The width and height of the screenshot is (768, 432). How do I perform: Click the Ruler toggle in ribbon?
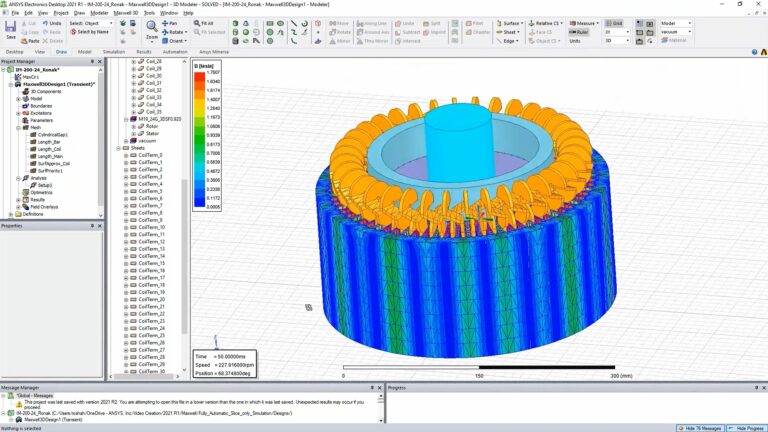[578, 32]
